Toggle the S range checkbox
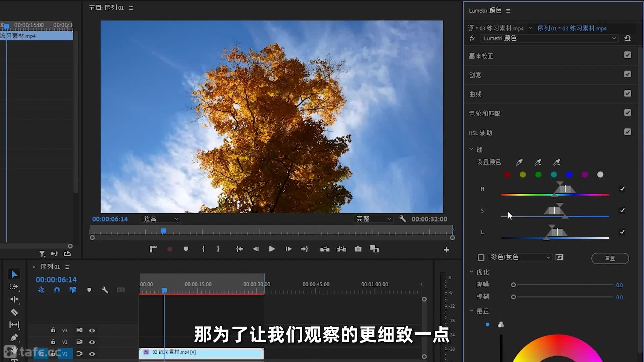Viewport: 644px width, 362px height. click(x=622, y=210)
